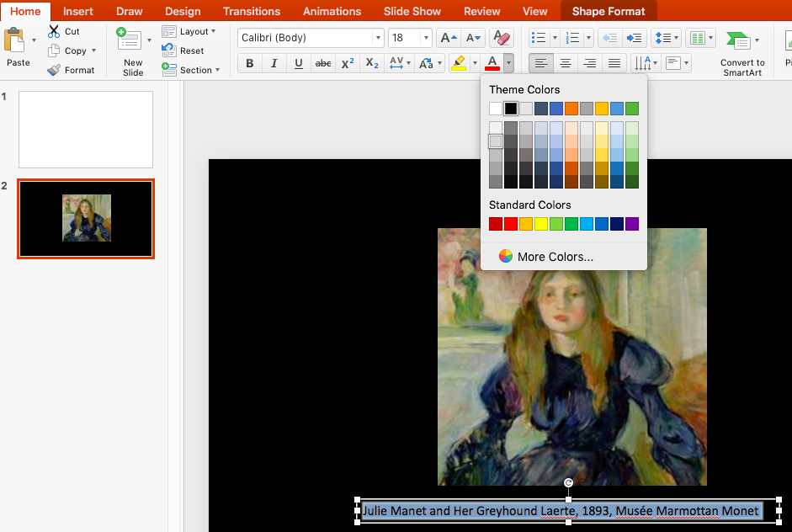This screenshot has width=792, height=532.
Task: Apply subscript formatting
Action: [x=372, y=63]
